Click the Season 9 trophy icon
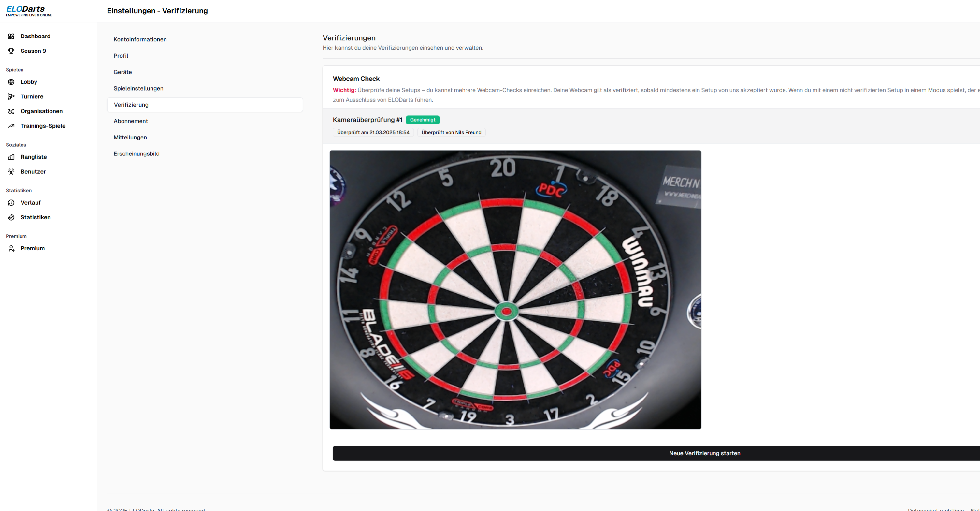980x511 pixels. [11, 51]
